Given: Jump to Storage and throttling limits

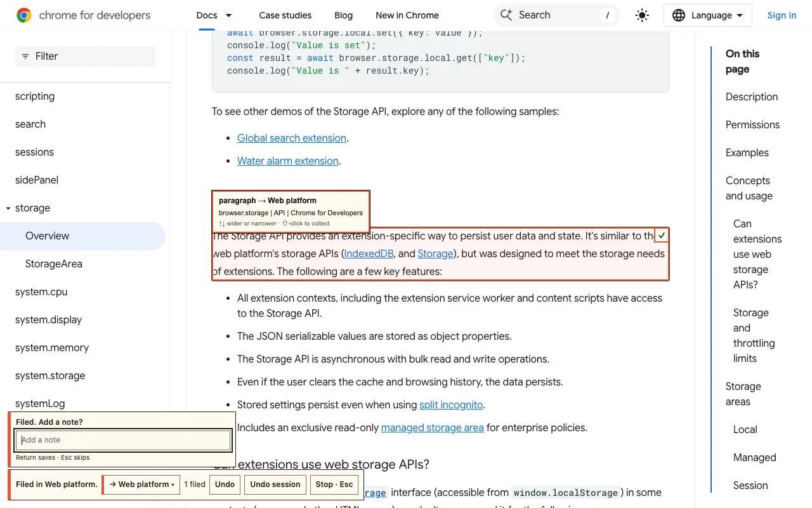Looking at the screenshot, I should point(754,336).
